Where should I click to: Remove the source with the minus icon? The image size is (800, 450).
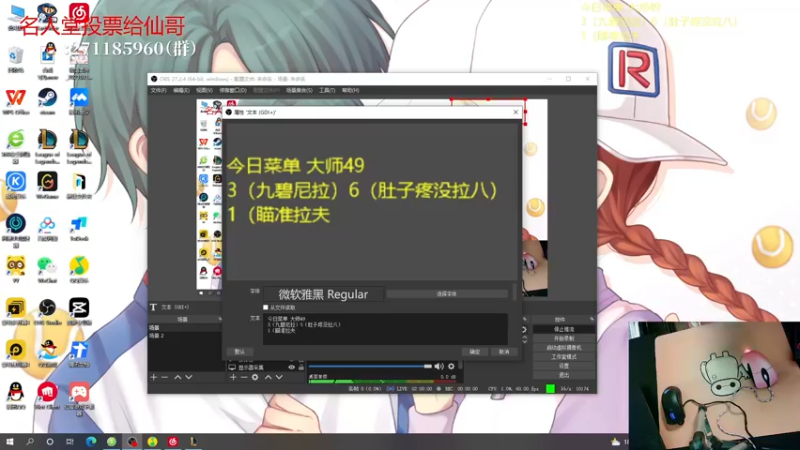(244, 377)
